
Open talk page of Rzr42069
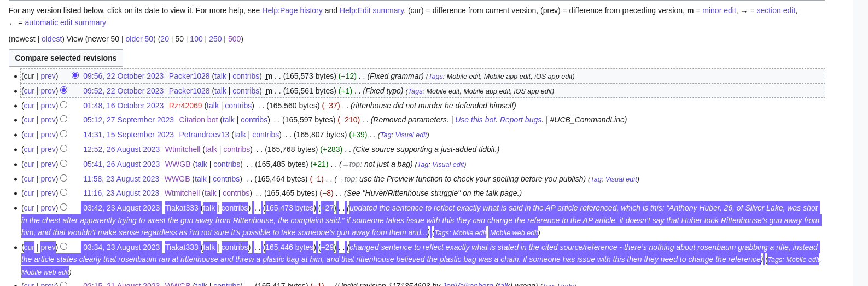pyautogui.click(x=213, y=106)
